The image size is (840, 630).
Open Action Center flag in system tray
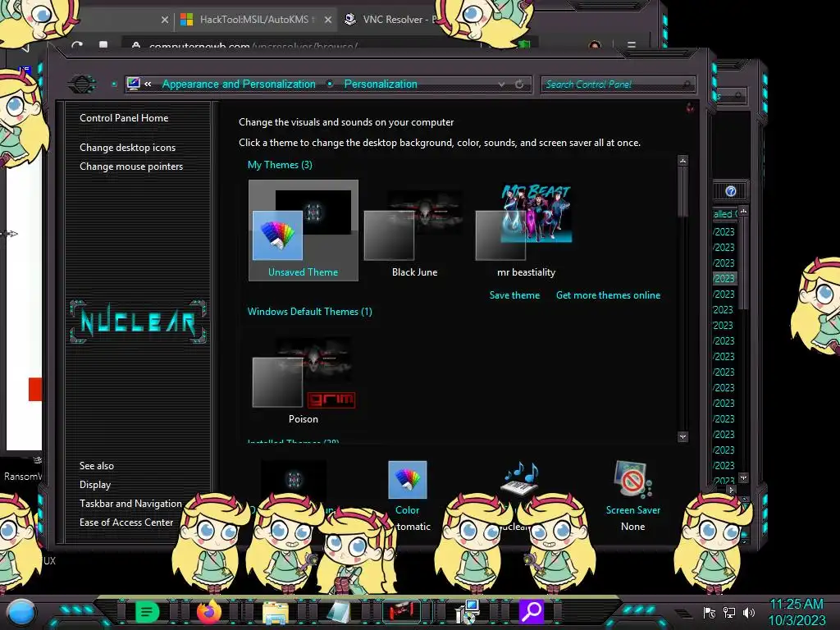(x=710, y=612)
